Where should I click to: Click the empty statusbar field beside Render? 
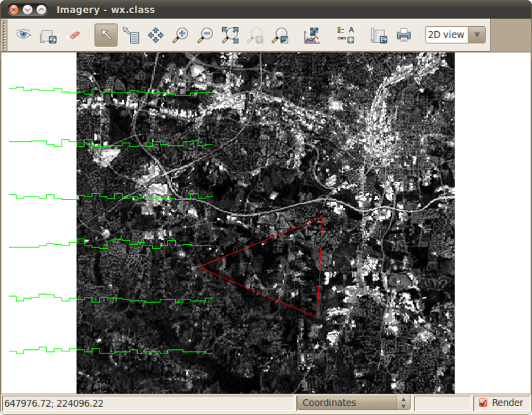click(442, 403)
